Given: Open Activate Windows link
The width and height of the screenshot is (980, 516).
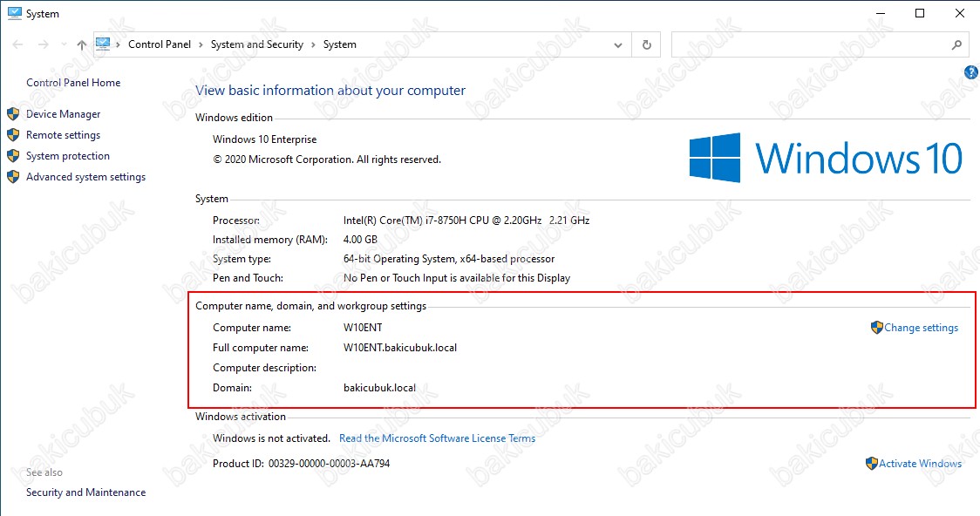Looking at the screenshot, I should pos(920,463).
